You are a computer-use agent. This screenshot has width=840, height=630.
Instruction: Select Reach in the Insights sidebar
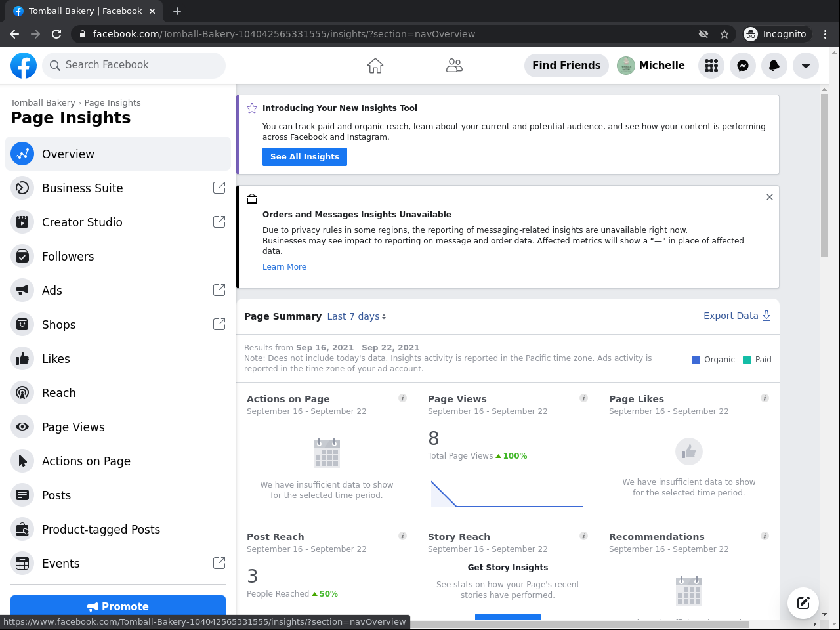(58, 393)
